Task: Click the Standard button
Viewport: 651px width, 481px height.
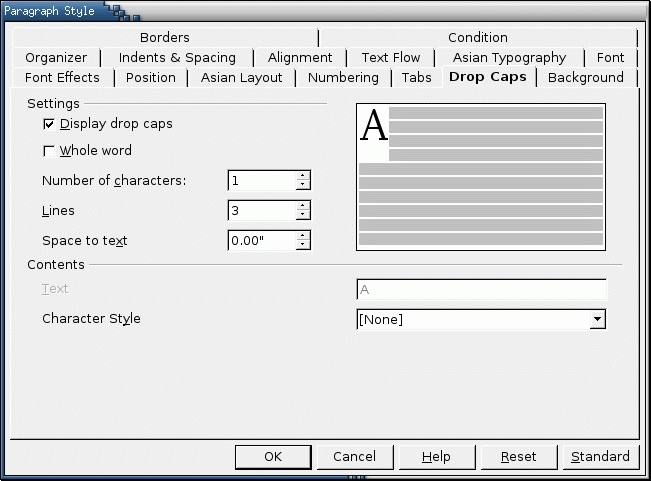Action: 600,457
